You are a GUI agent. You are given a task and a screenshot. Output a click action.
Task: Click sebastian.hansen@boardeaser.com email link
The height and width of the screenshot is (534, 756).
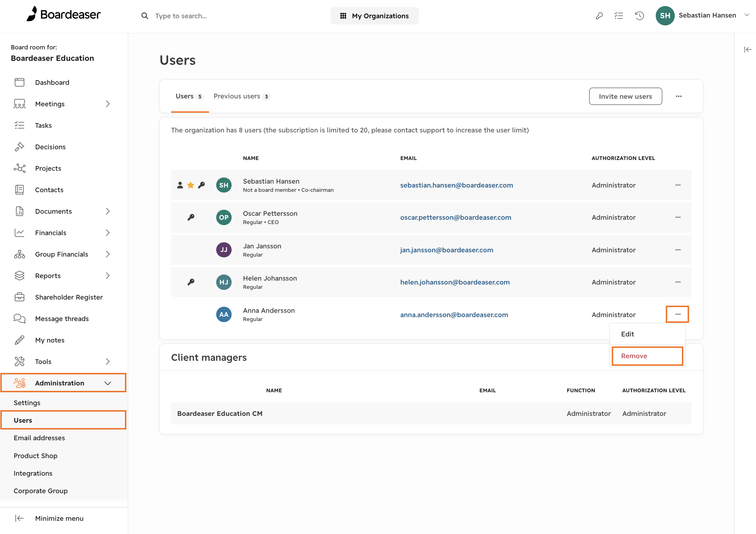pyautogui.click(x=456, y=185)
